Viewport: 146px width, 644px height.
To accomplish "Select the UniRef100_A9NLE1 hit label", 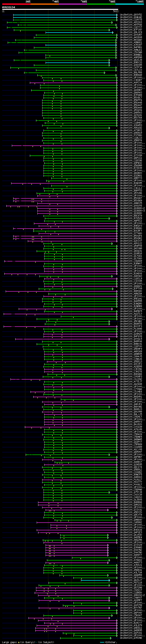I will point(131,50).
